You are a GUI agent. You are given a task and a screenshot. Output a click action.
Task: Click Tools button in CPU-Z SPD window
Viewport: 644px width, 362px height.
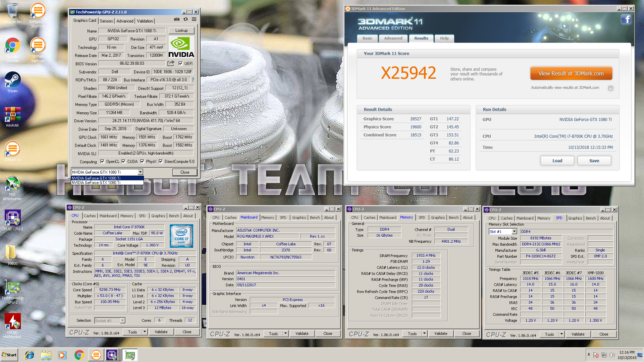pos(549,334)
